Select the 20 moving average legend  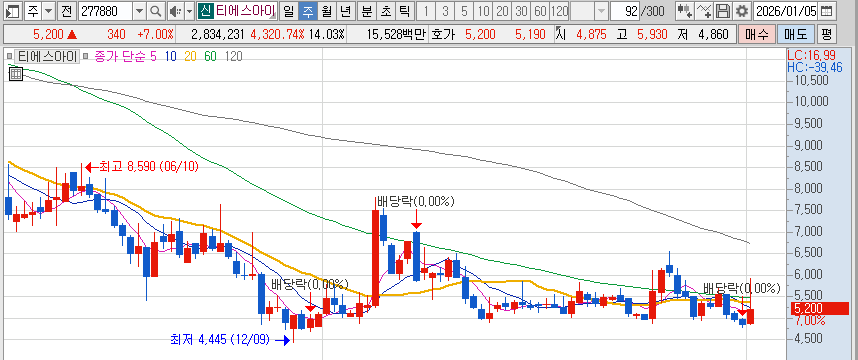189,56
